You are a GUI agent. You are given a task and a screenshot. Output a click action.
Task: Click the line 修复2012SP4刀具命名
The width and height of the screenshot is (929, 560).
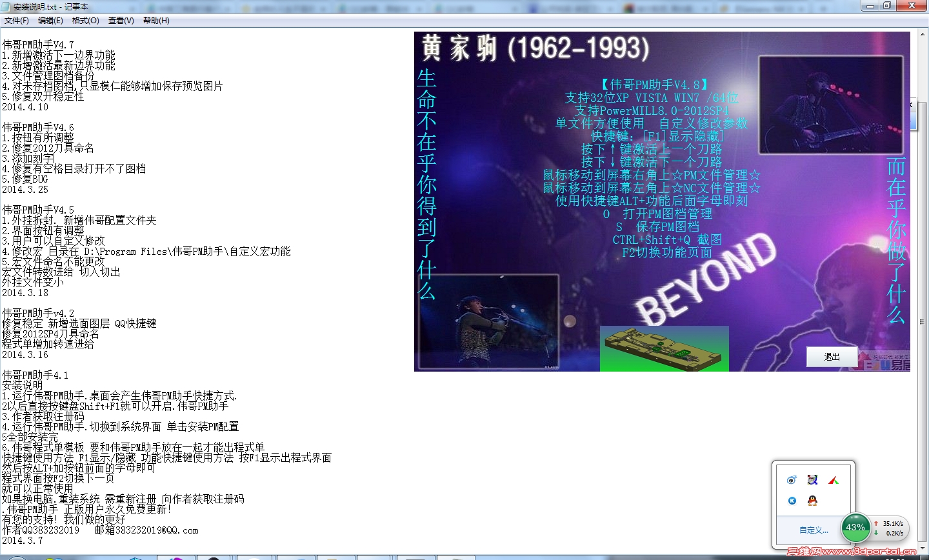pyautogui.click(x=51, y=334)
